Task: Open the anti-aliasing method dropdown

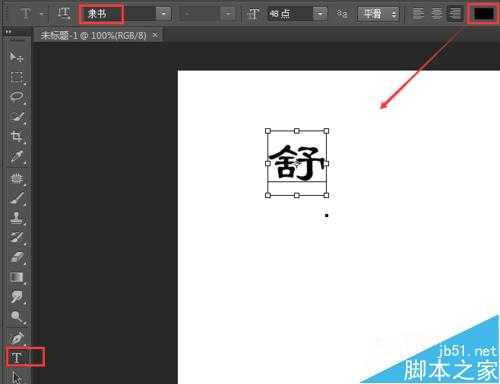Action: point(378,14)
